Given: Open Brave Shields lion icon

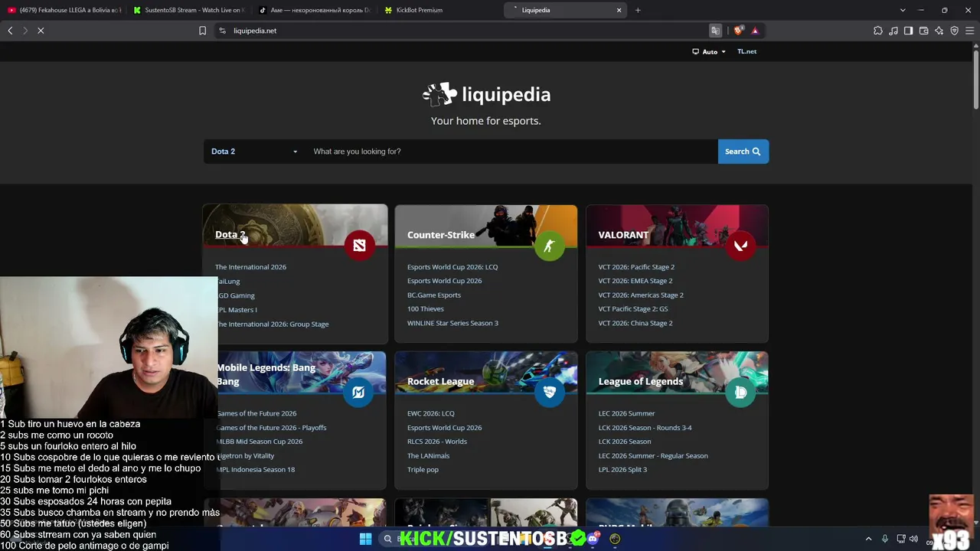Looking at the screenshot, I should [738, 31].
